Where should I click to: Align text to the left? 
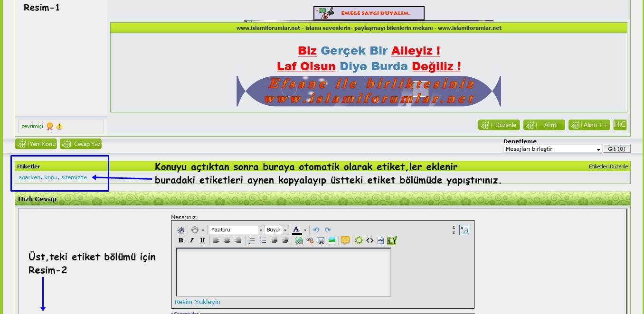click(216, 240)
